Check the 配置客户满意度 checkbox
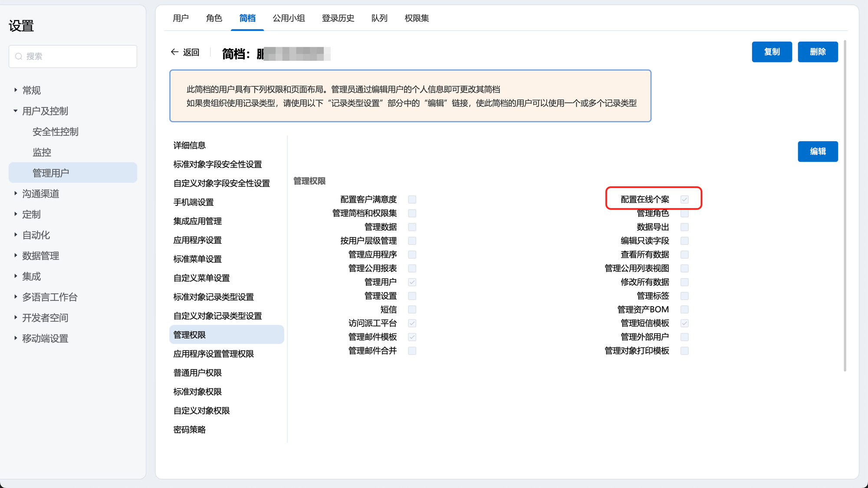The width and height of the screenshot is (868, 488). point(412,200)
